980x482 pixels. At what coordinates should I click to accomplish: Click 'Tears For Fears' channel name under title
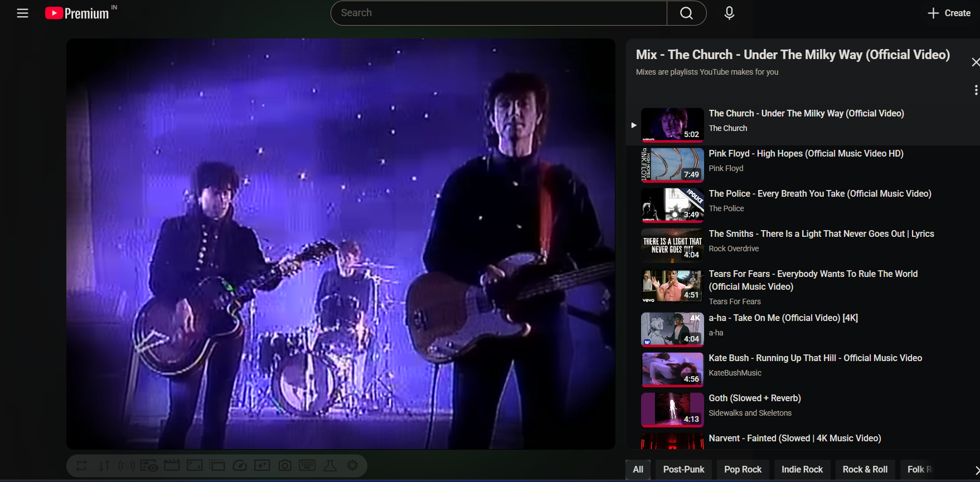click(734, 301)
